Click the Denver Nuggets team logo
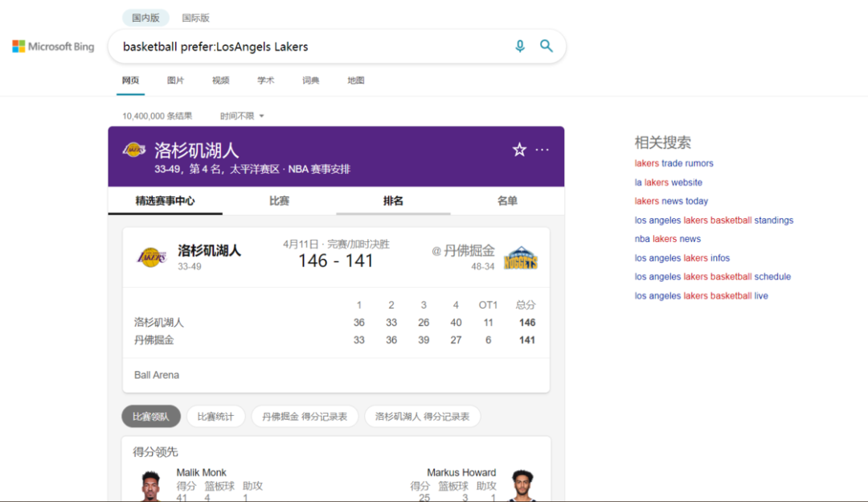 coord(520,258)
